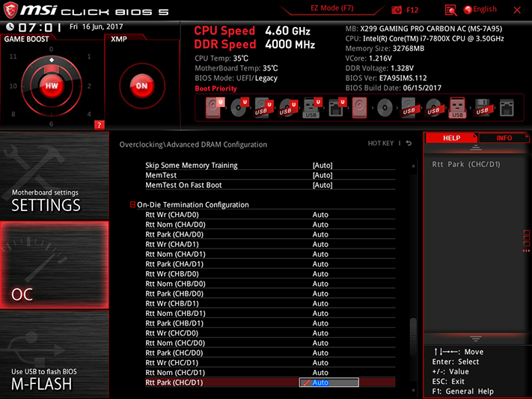Select the Rtt Wr (CHC/D1) row
The height and width of the screenshot is (399, 532).
tap(270, 362)
